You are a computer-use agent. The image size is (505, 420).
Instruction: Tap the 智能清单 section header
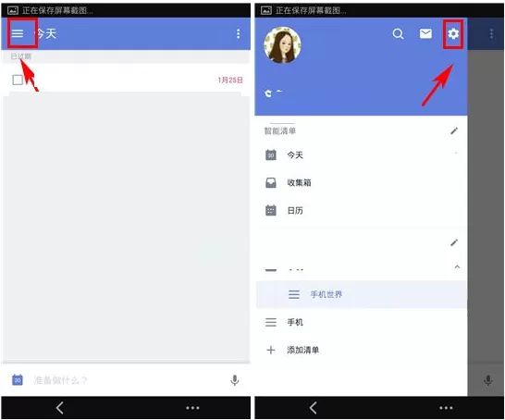(x=280, y=130)
